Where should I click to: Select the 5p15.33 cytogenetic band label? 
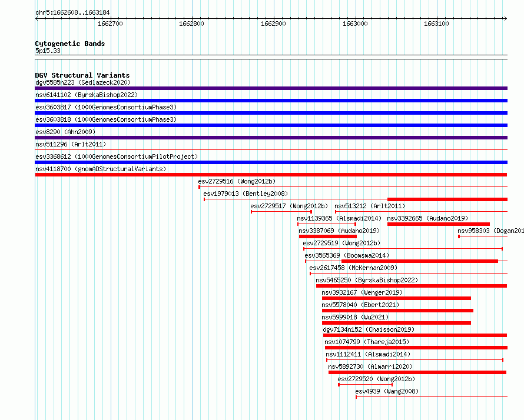tap(48, 51)
